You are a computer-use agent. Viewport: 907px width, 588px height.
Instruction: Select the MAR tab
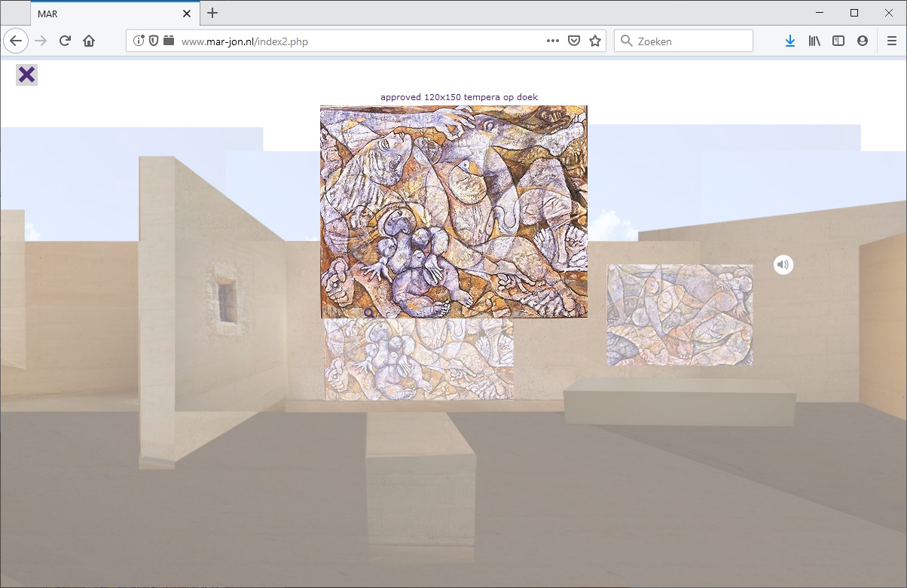tap(105, 14)
